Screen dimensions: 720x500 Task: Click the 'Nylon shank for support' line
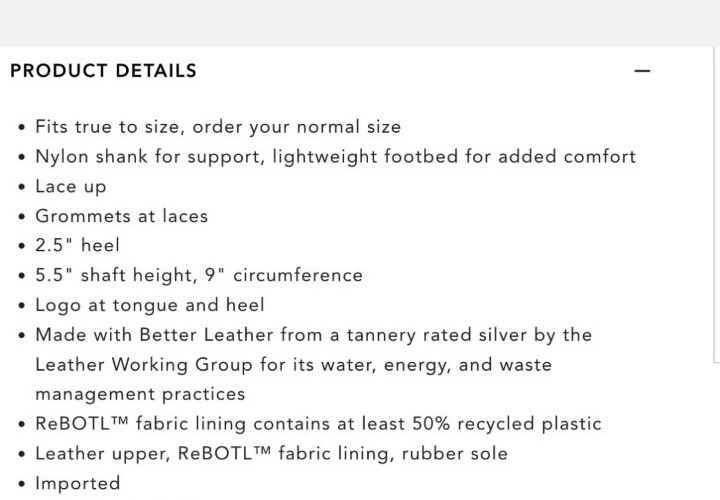click(336, 157)
